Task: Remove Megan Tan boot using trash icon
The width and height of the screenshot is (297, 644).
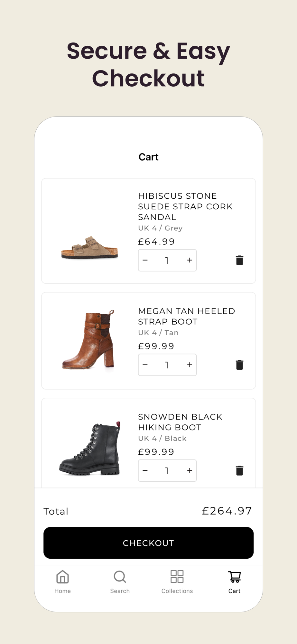Action: [x=239, y=365]
